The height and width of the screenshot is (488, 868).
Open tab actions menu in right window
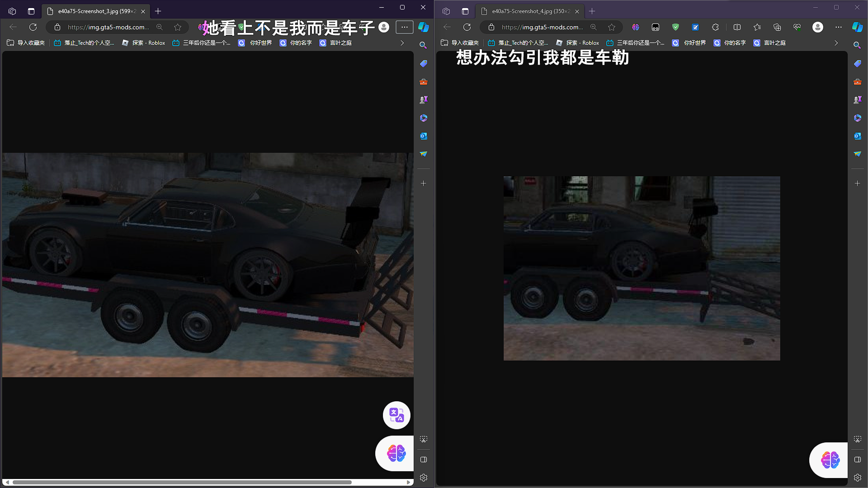[x=465, y=11]
